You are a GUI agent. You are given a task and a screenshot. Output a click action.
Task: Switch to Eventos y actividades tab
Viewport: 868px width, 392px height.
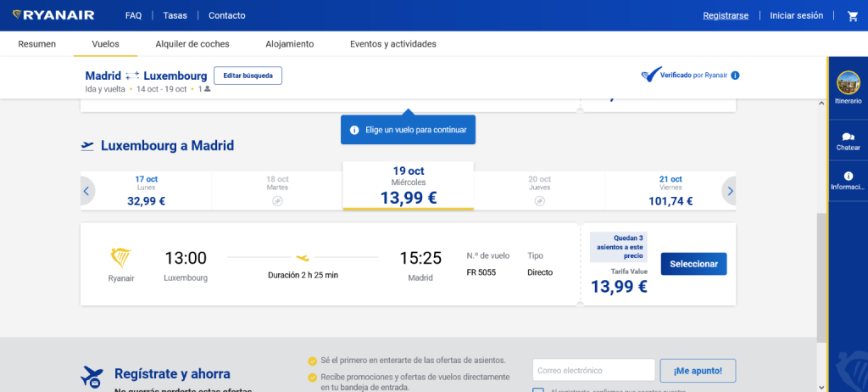(x=393, y=44)
